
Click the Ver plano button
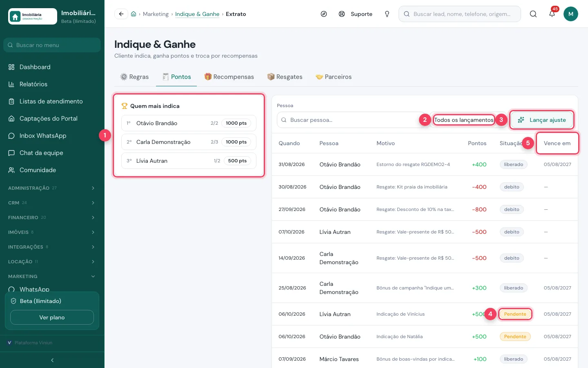click(52, 317)
